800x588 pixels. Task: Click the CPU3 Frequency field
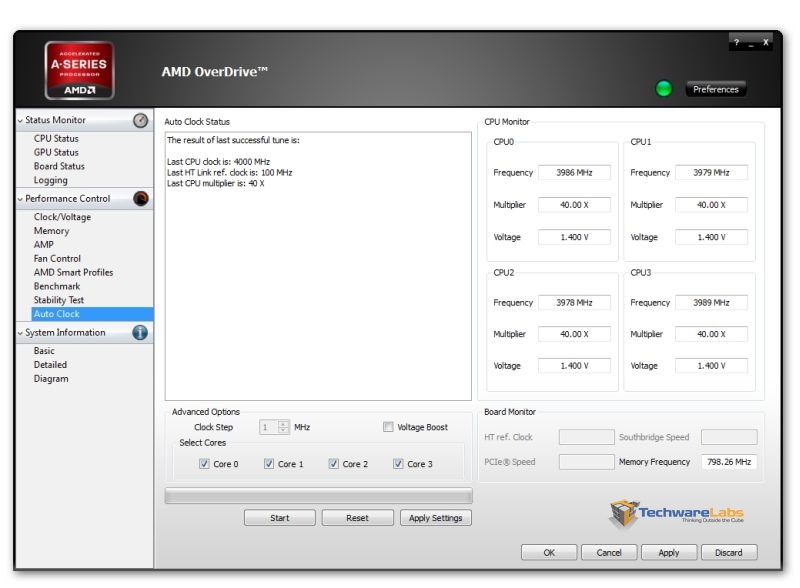click(711, 303)
